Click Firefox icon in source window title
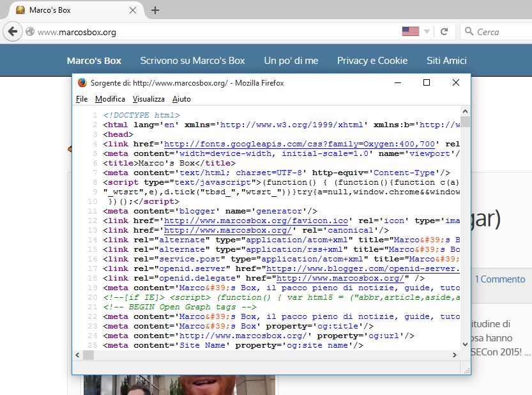The width and height of the screenshot is (532, 395). (82, 82)
